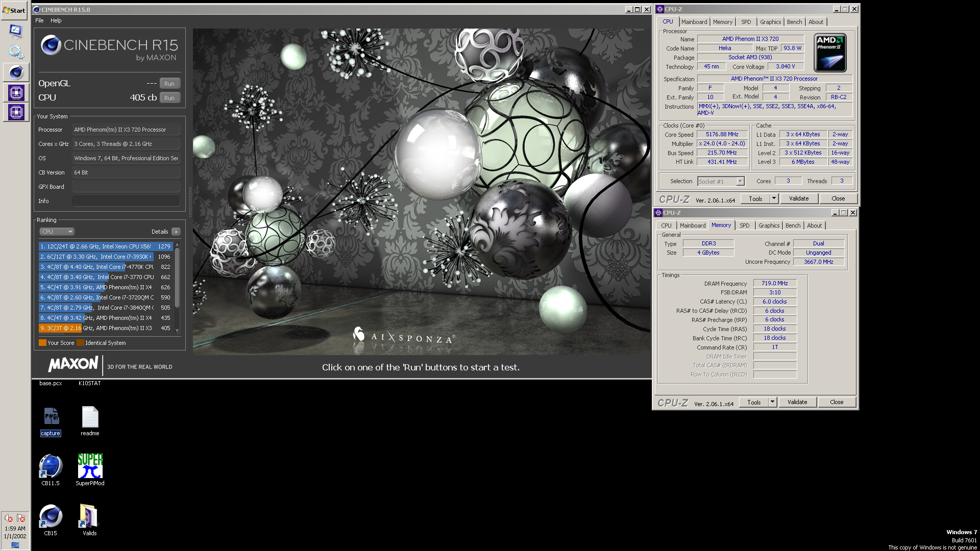
Task: Select your score entry Phenom II X3 405
Action: (x=106, y=328)
